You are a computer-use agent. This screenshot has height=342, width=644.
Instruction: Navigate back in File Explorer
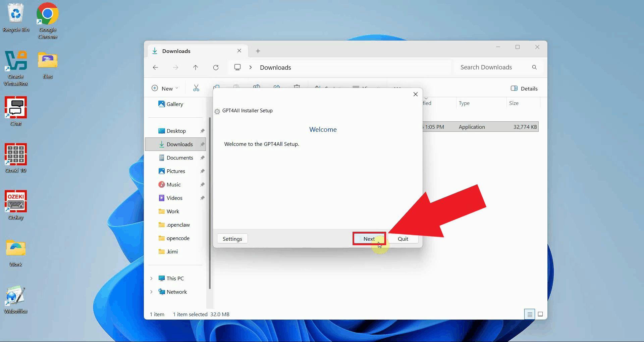[155, 67]
